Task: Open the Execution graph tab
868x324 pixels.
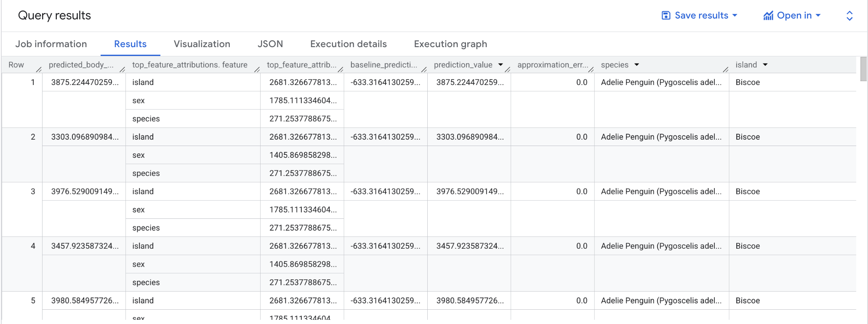Action: (450, 44)
